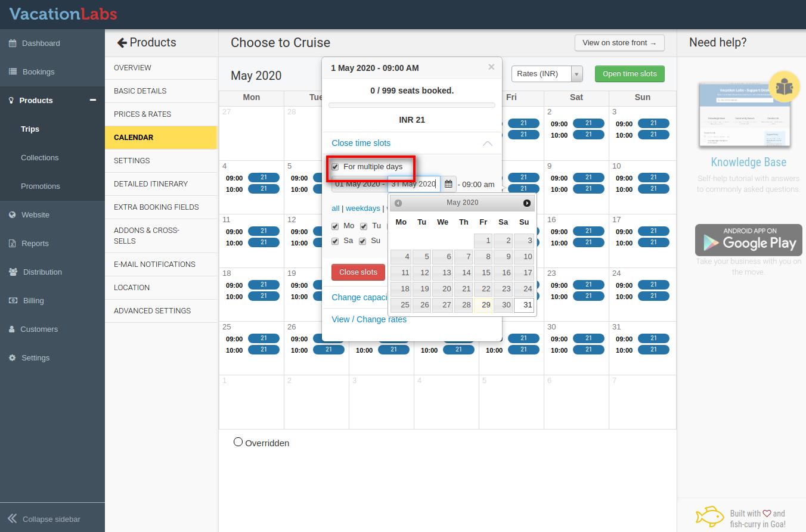This screenshot has height=532, width=806.
Task: Go to next month in date picker
Action: tap(526, 203)
